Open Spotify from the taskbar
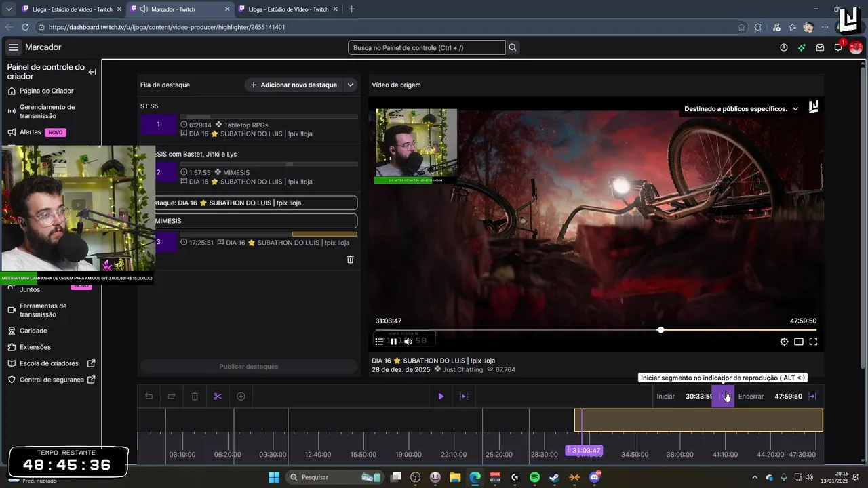Image resolution: width=868 pixels, height=488 pixels. tap(534, 477)
